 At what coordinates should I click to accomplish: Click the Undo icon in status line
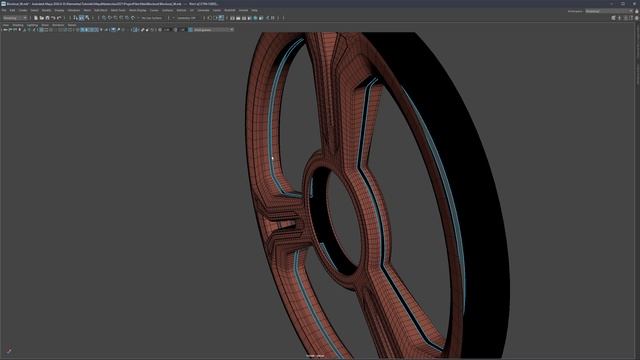click(x=53, y=18)
